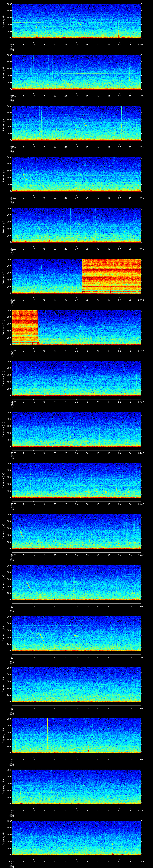Click the 59:00 end time label
Image resolution: width=153 pixels, height=868 pixels.
141,759
